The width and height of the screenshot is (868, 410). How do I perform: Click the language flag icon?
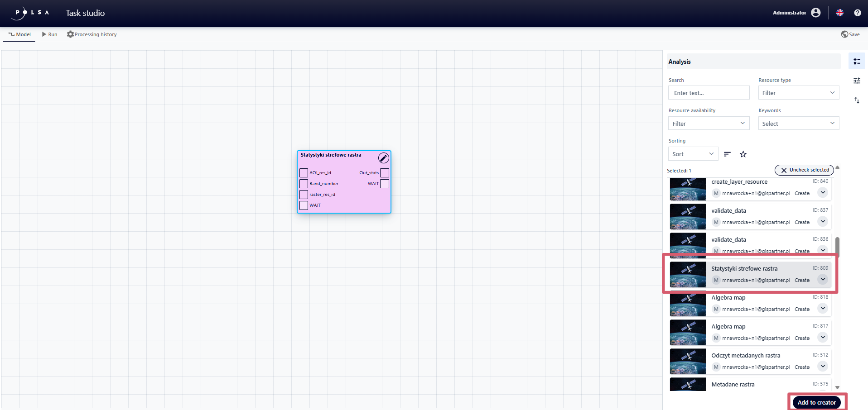pyautogui.click(x=839, y=13)
